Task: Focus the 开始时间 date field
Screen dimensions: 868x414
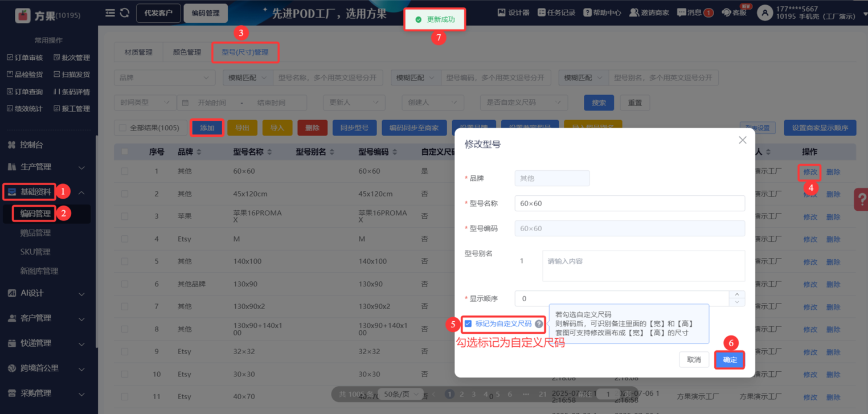Action: 212,103
